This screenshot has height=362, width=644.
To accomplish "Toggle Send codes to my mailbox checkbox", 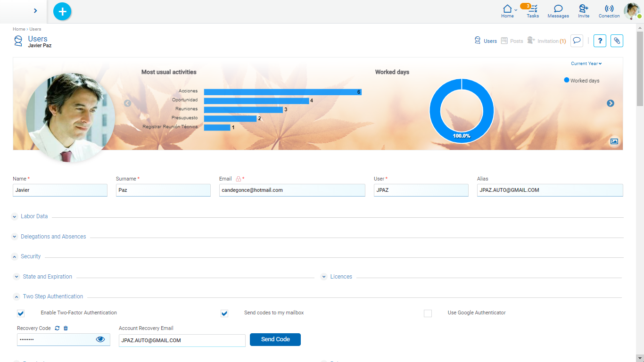I will click(x=224, y=313).
